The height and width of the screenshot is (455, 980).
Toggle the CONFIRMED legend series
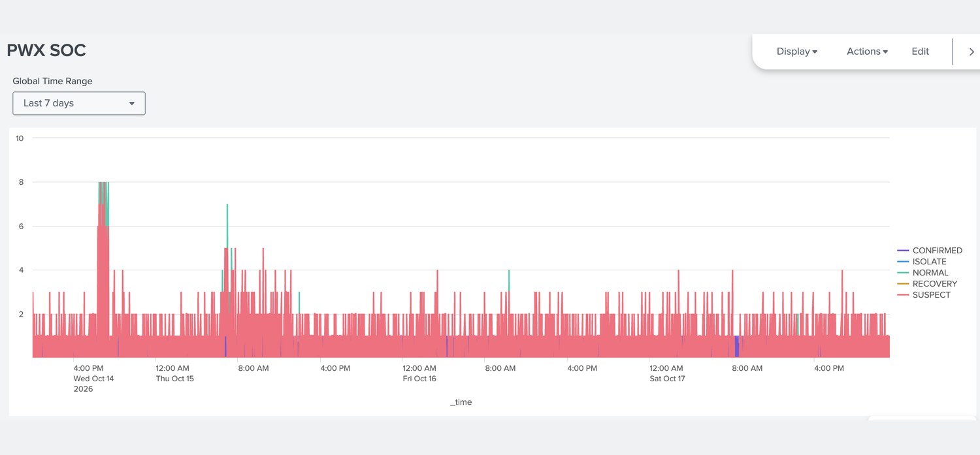[x=930, y=251]
